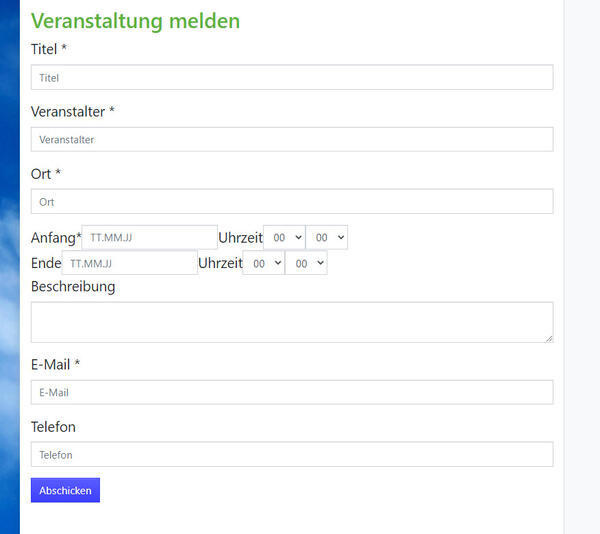Select the Ort input field
The height and width of the screenshot is (534, 600).
(292, 201)
